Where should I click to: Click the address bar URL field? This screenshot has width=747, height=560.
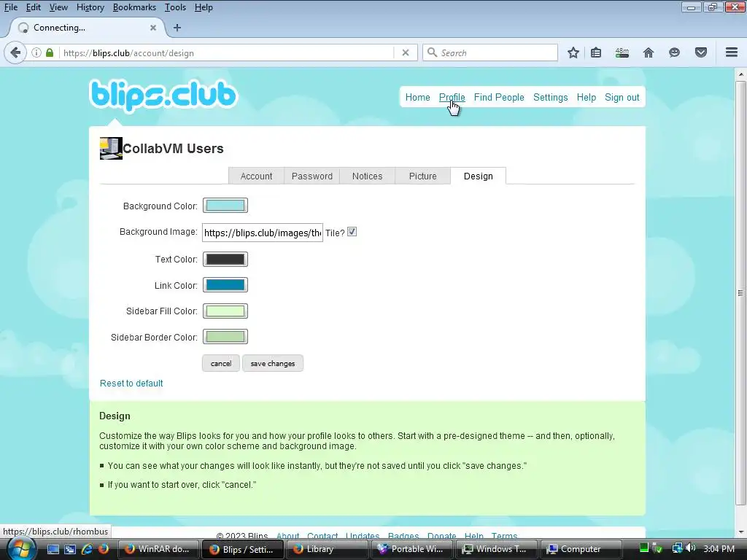click(228, 52)
